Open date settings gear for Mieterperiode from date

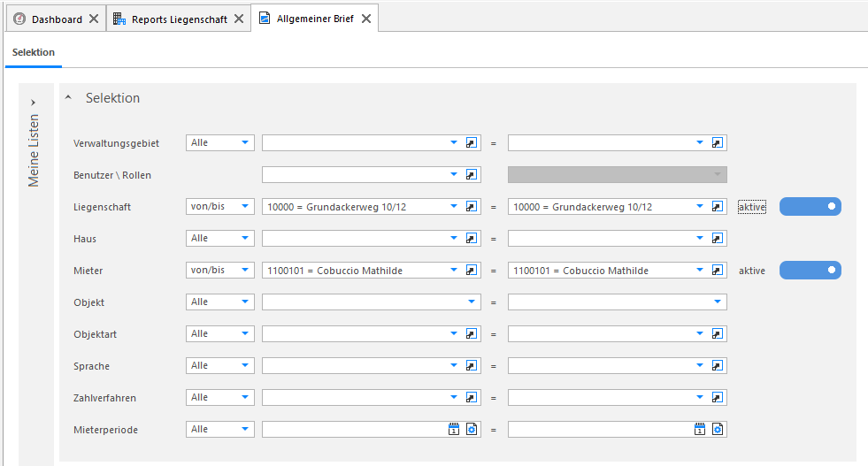tap(471, 430)
